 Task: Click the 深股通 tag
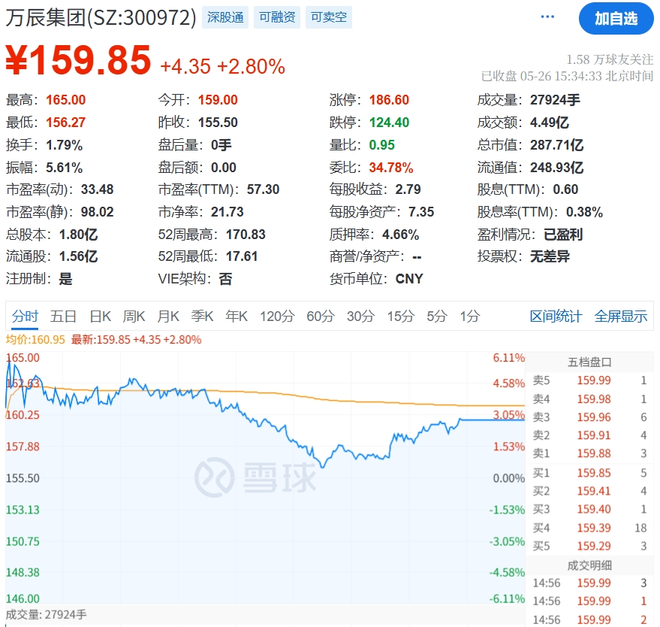click(224, 17)
